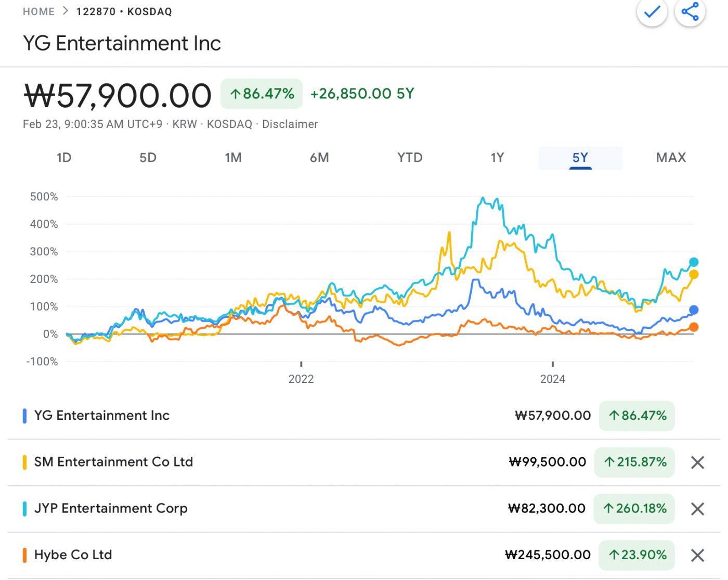The image size is (728, 580).
Task: Switch to the 1Y range
Action: pyautogui.click(x=497, y=158)
